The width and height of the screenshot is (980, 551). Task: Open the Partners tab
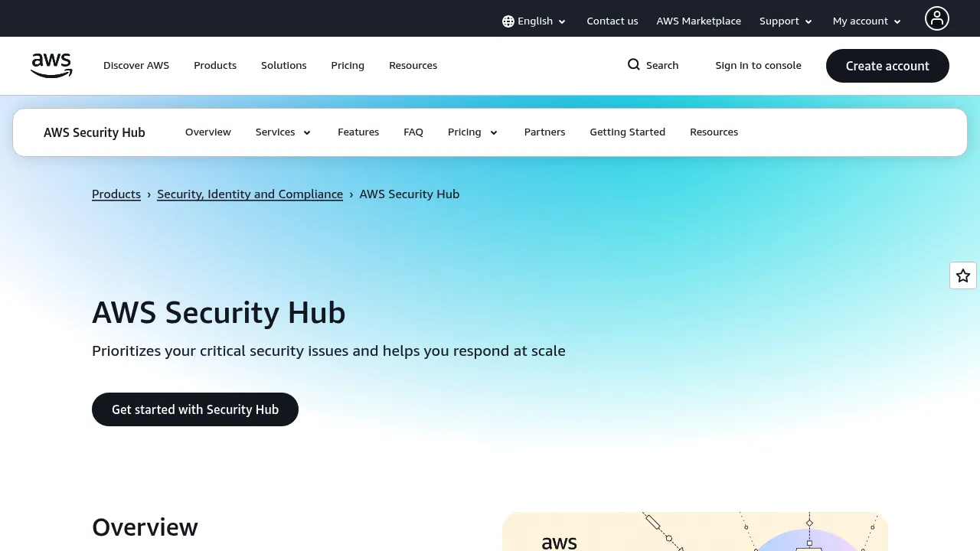[545, 132]
